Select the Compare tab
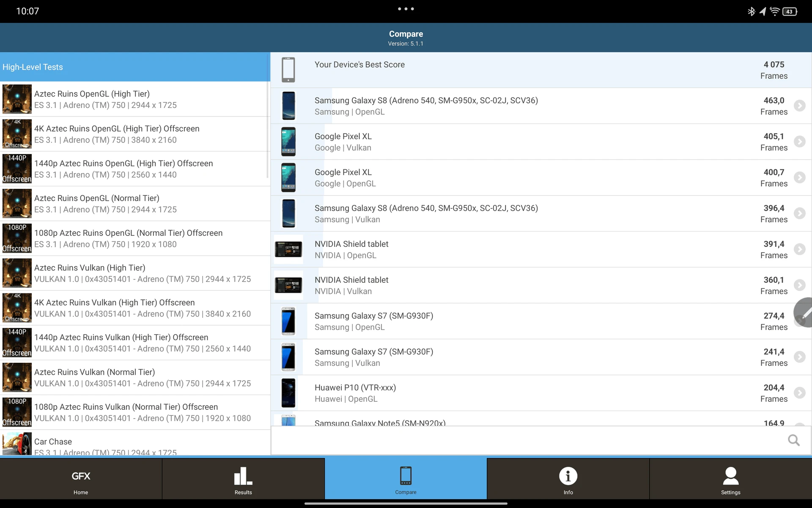 (x=406, y=479)
